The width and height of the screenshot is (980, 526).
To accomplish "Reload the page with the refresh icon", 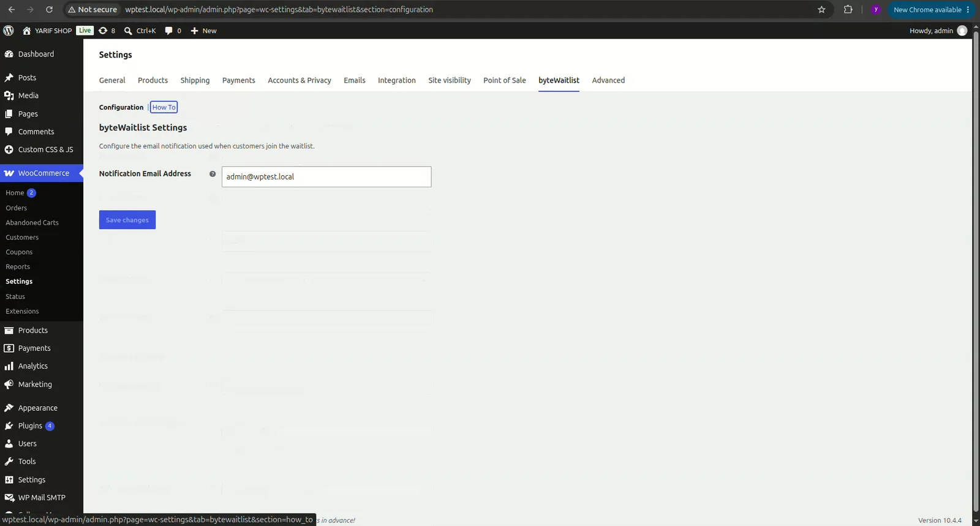I will pos(49,10).
